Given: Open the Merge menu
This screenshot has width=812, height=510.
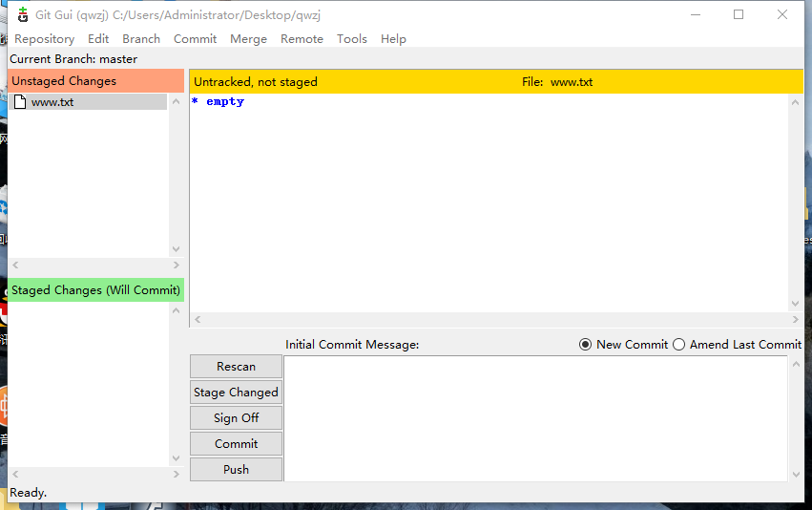Looking at the screenshot, I should [x=249, y=39].
